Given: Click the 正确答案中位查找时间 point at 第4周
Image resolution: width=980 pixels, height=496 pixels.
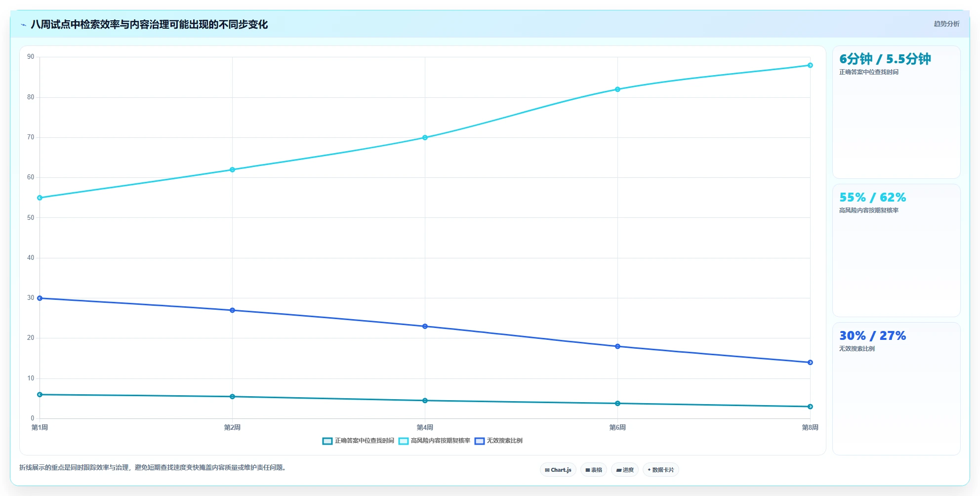Looking at the screenshot, I should 425,400.
